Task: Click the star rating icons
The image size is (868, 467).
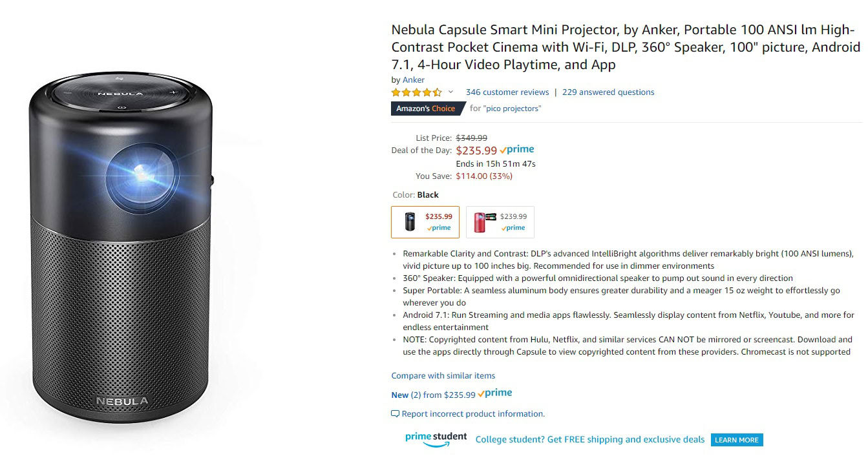Action: coord(416,92)
